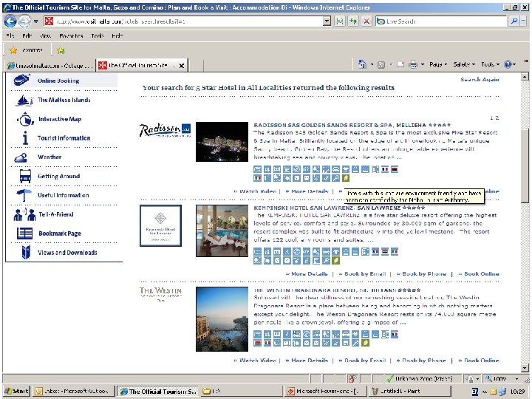Click the green eco icon under Radisson
The width and height of the screenshot is (532, 399).
click(345, 178)
